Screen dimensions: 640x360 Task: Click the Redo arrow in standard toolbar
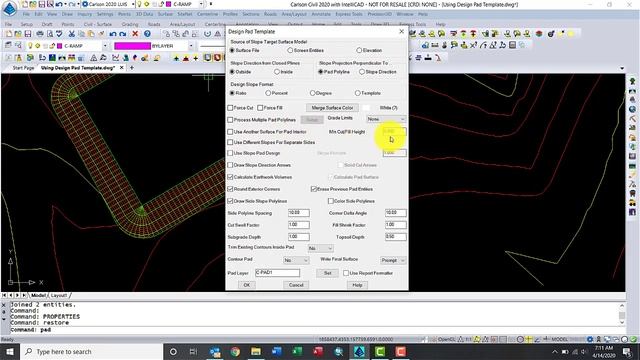click(x=122, y=34)
